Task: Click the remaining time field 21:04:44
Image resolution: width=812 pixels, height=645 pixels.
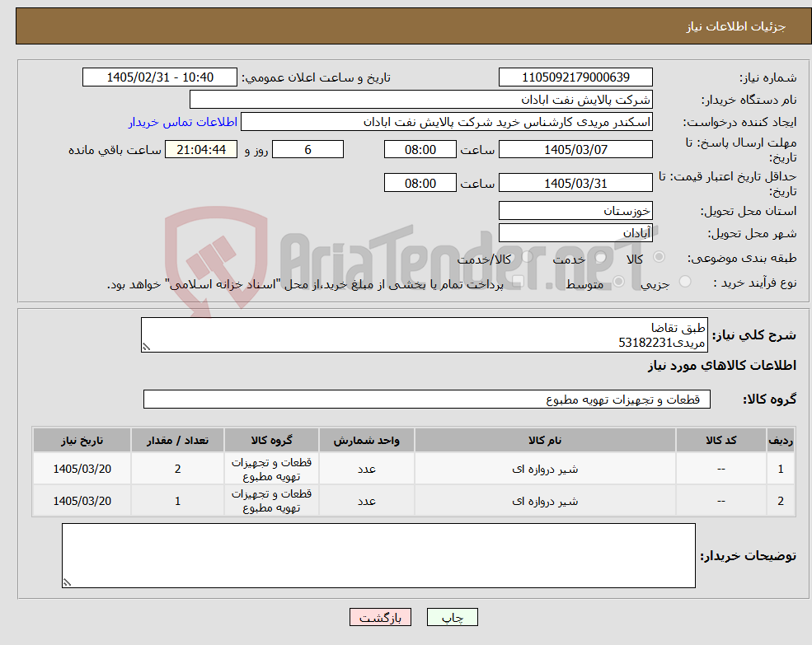Action: pyautogui.click(x=201, y=150)
